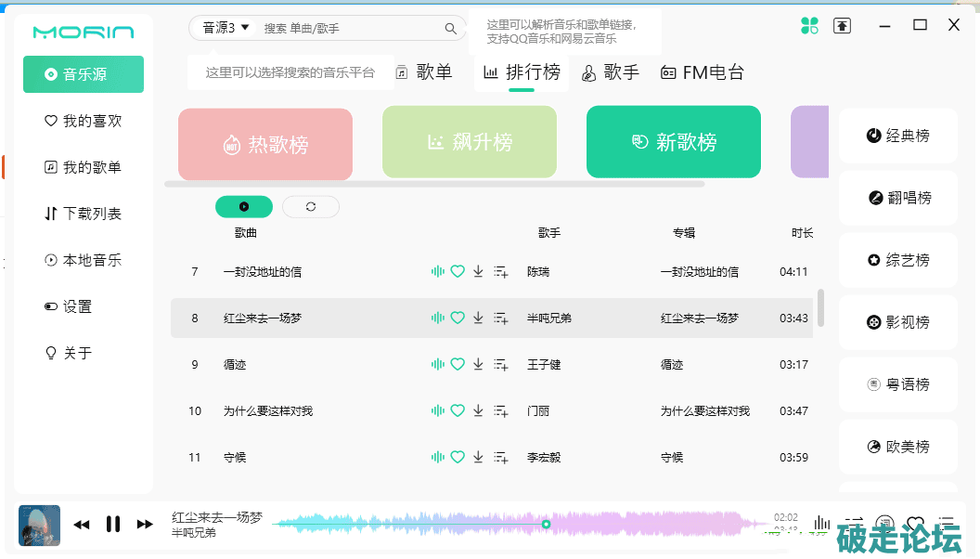
Task: Download the song 守候
Action: [x=478, y=458]
